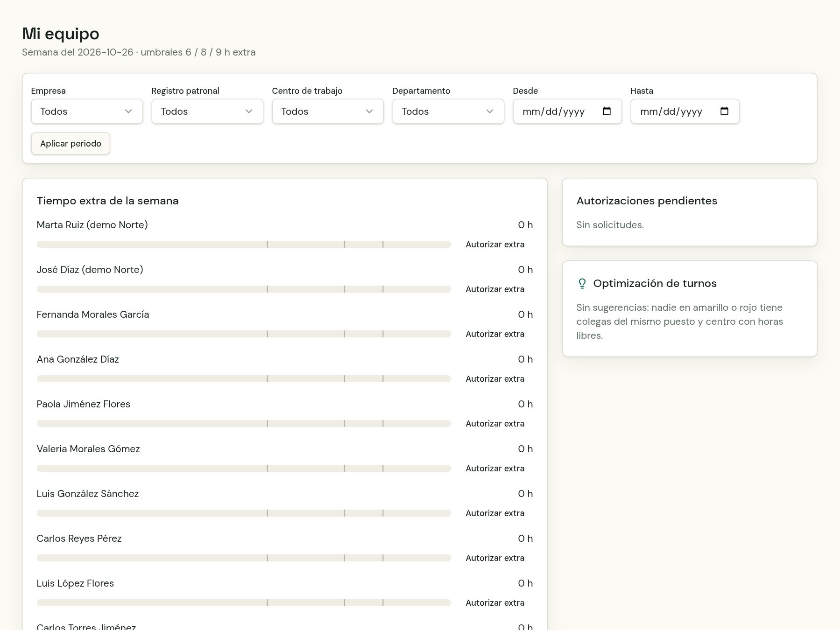Focus the Desde date input field

point(567,112)
